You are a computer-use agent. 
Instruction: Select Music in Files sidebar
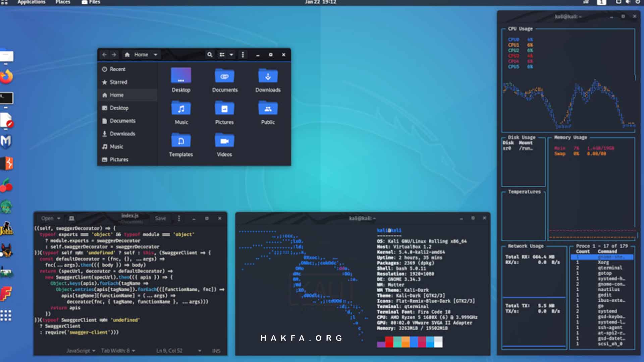[x=127, y=146]
